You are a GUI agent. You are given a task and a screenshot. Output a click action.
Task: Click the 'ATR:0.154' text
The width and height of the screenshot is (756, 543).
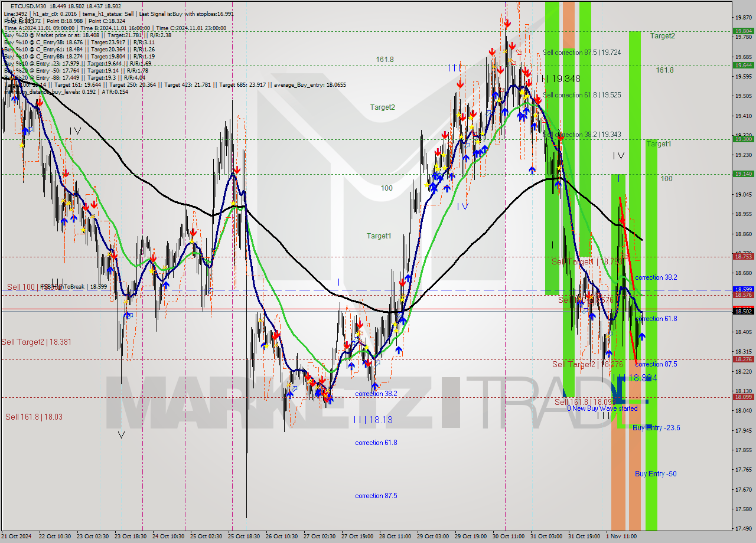pyautogui.click(x=115, y=92)
